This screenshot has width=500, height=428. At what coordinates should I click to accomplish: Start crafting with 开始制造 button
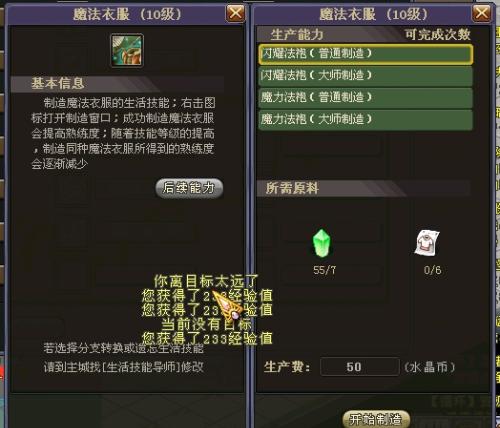click(x=376, y=419)
